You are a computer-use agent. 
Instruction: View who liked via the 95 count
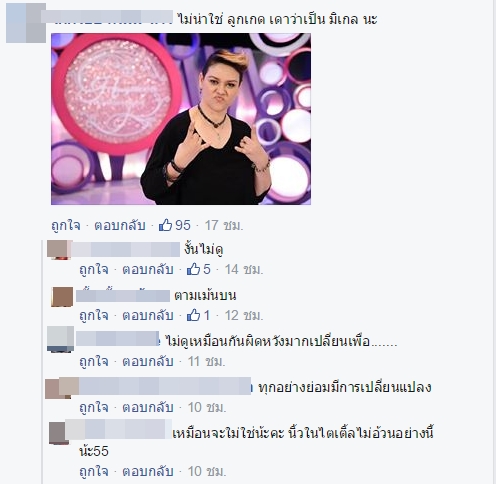point(183,225)
